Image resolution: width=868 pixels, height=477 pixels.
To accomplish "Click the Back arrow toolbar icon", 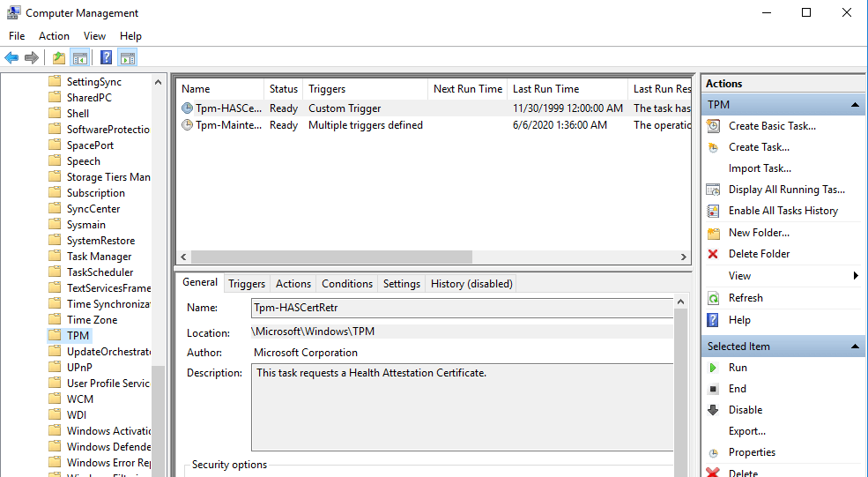I will click(x=11, y=57).
